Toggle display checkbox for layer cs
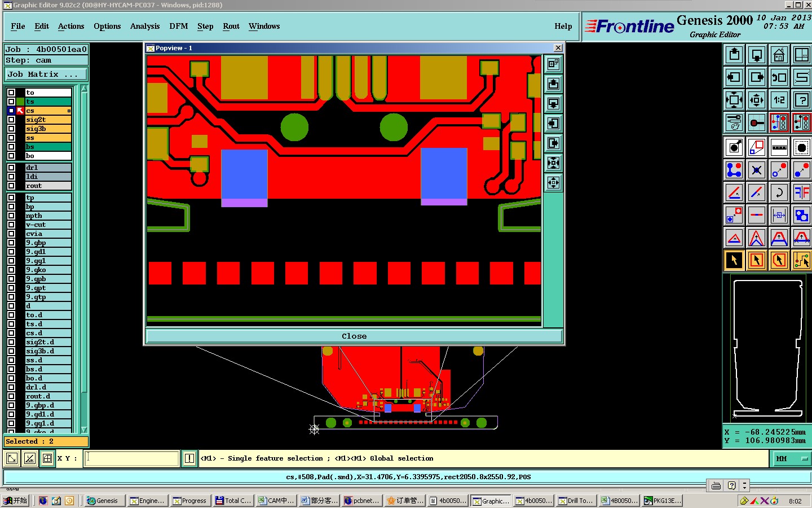 coord(11,111)
